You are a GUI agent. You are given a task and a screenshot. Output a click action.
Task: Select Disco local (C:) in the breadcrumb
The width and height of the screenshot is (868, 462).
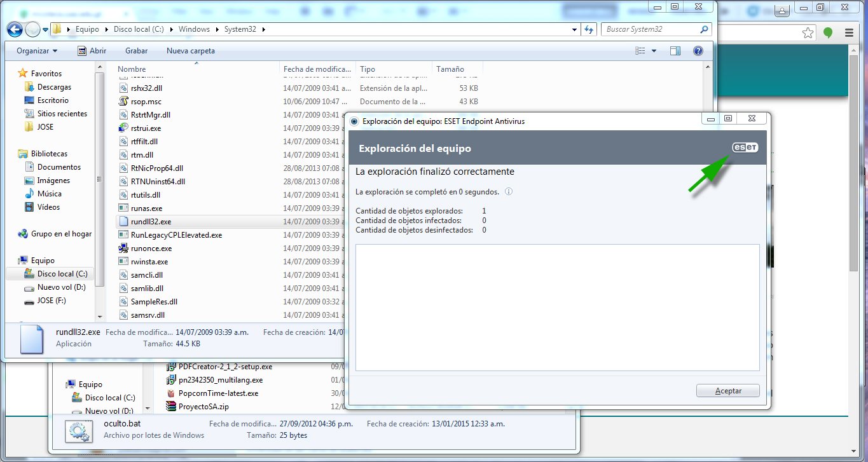tap(139, 29)
